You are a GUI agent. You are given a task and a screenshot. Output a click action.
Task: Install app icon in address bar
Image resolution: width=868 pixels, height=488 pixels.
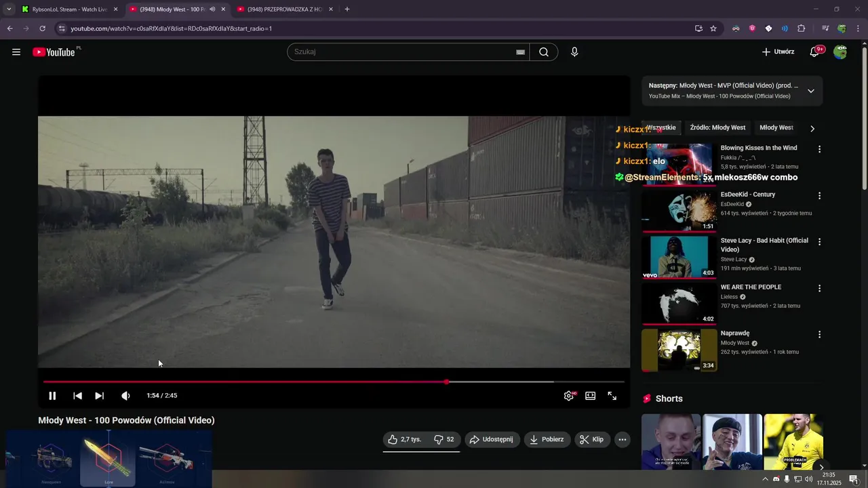(698, 28)
